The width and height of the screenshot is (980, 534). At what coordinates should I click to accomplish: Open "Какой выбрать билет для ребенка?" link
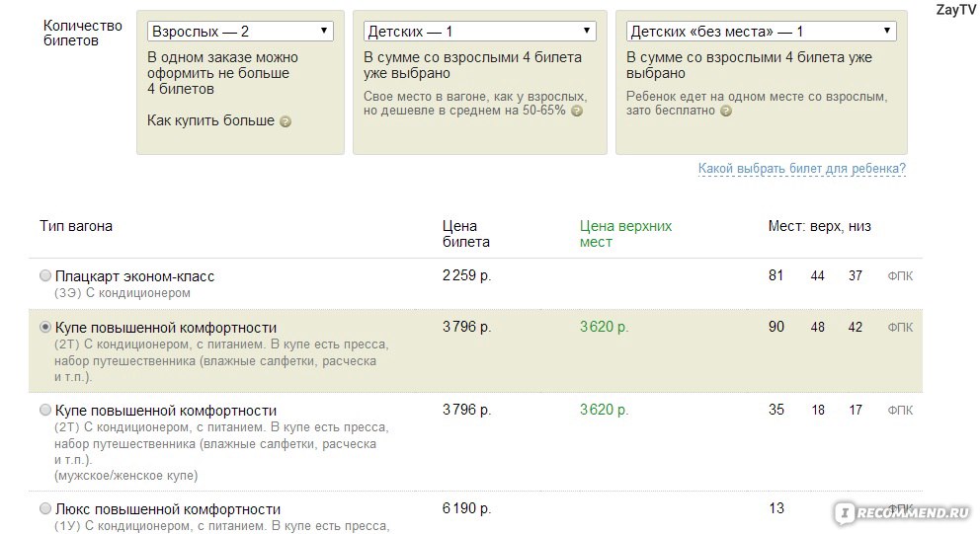pos(801,169)
